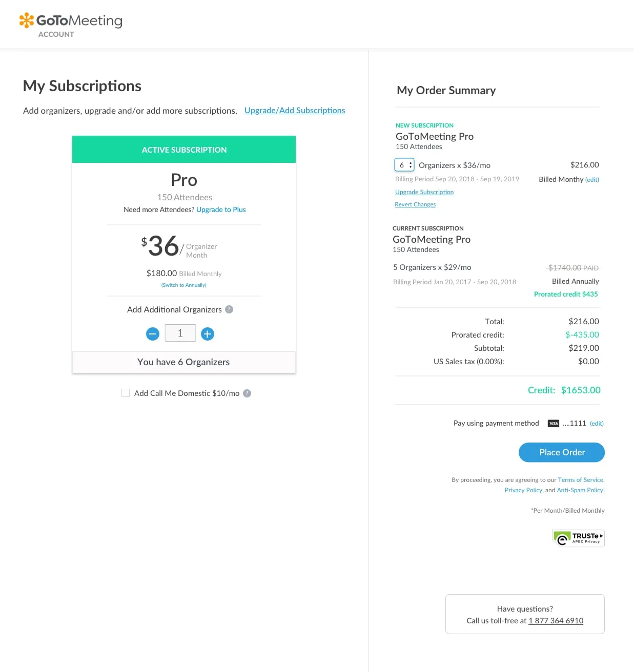Screen dimensions: 634x672
Task: Open help for Add Additional Organizers
Action: tap(229, 309)
